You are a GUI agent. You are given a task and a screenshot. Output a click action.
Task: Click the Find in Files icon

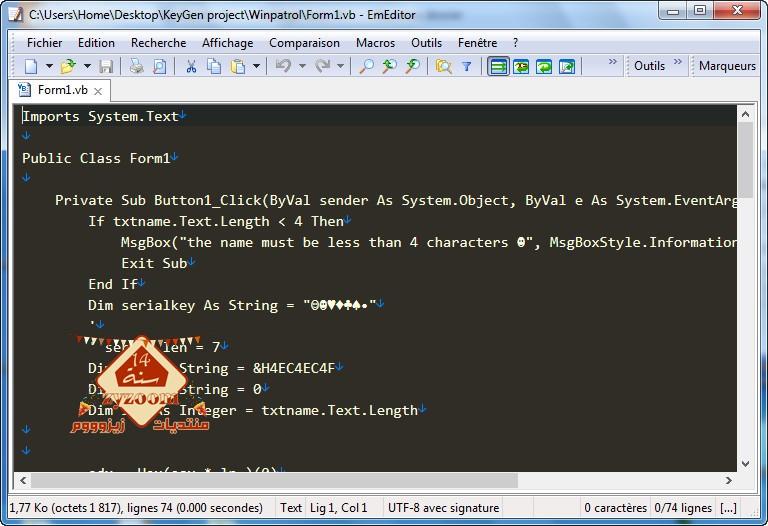pos(444,66)
